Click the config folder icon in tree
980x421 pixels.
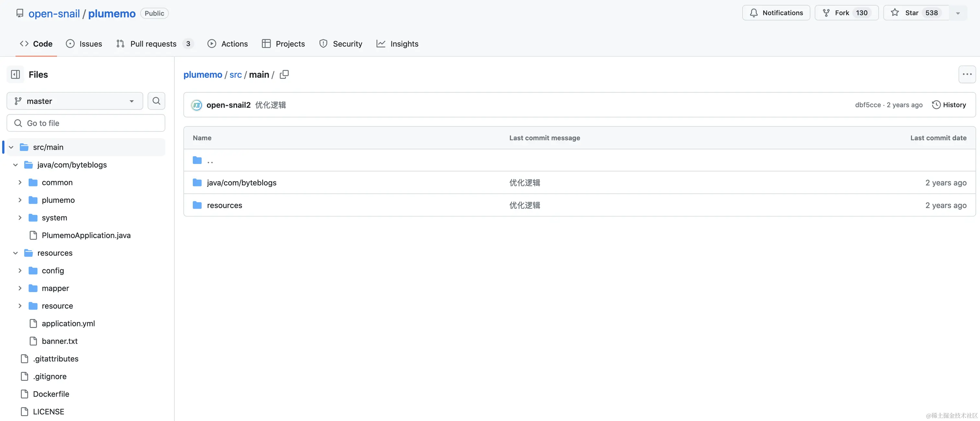pos(33,271)
